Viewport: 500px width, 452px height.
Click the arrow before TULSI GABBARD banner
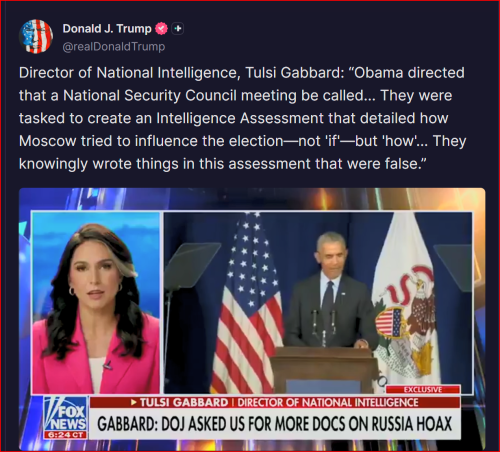point(134,403)
